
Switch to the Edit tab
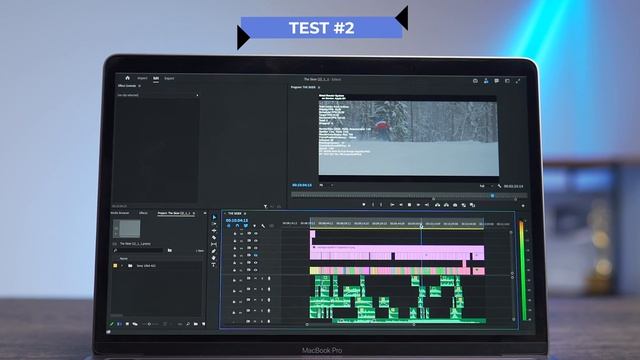[x=156, y=78]
